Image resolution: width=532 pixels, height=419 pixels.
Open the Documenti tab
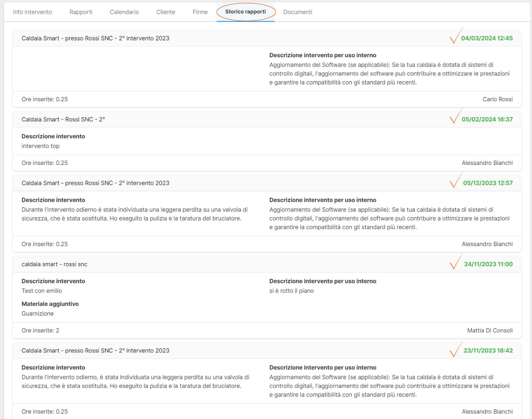[x=298, y=12]
